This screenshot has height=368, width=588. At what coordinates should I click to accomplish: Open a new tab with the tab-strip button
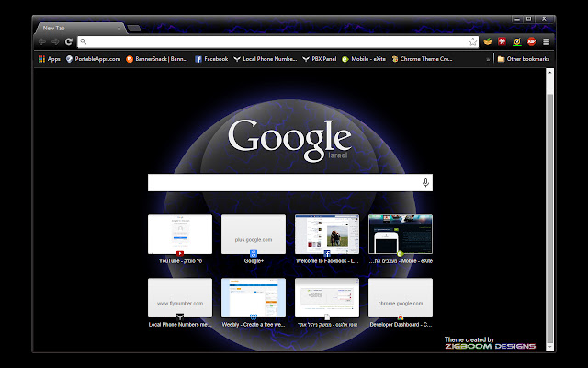pos(134,29)
